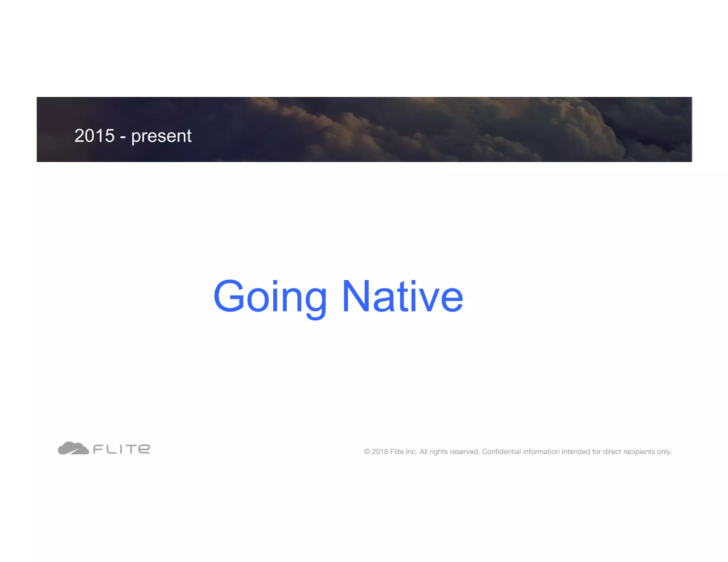Click "2016" in the copyright footer

[380, 452]
